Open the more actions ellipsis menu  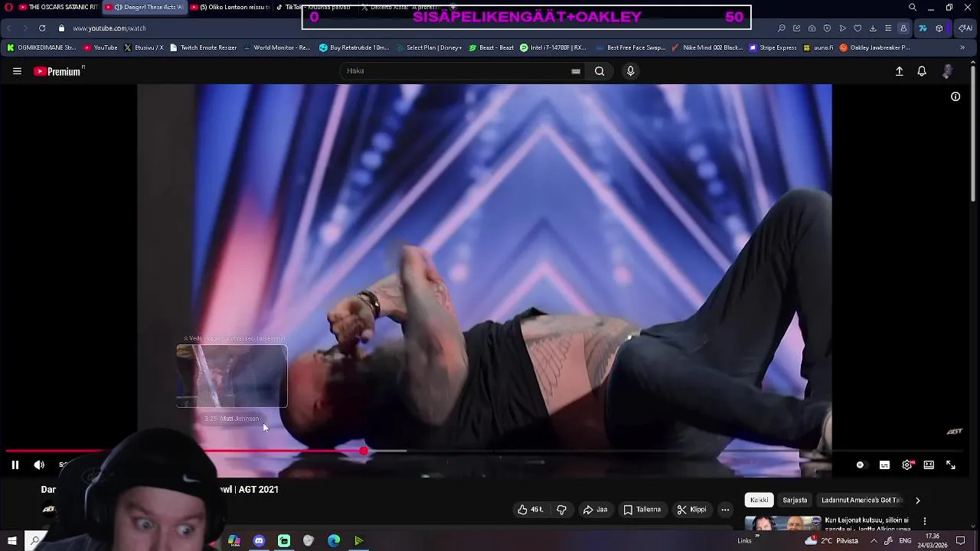tap(725, 510)
